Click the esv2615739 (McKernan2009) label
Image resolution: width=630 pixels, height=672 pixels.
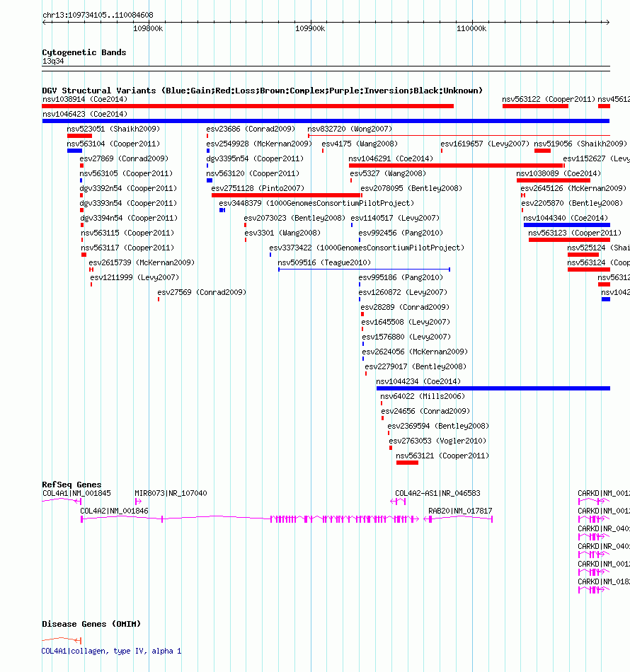tap(142, 262)
